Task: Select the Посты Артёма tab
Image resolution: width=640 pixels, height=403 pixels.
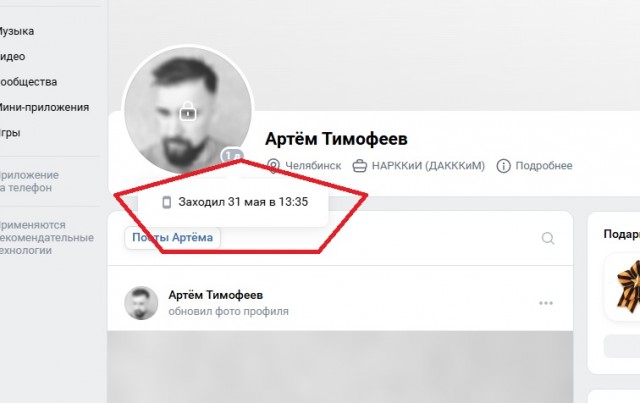Action: tap(172, 238)
